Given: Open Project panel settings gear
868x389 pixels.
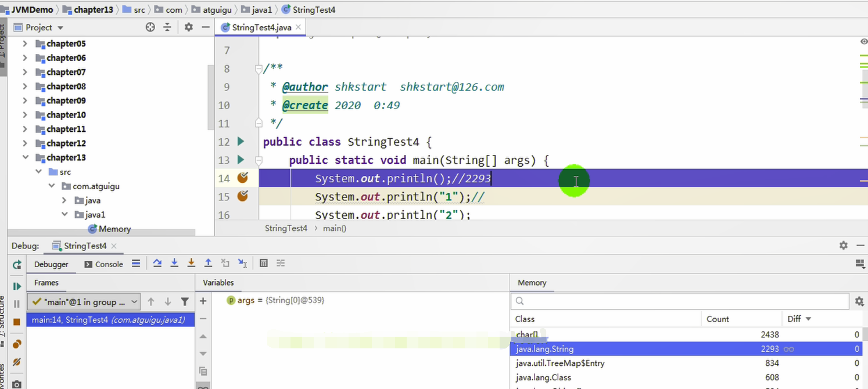Looking at the screenshot, I should (188, 27).
